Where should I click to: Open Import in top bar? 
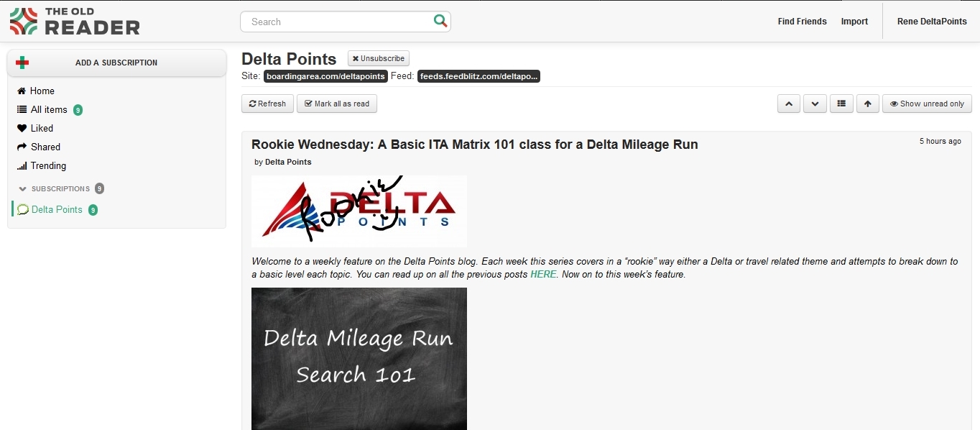pos(854,22)
